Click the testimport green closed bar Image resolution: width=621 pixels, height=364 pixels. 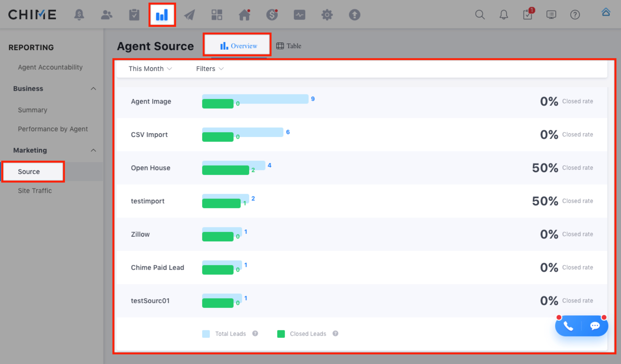(221, 203)
